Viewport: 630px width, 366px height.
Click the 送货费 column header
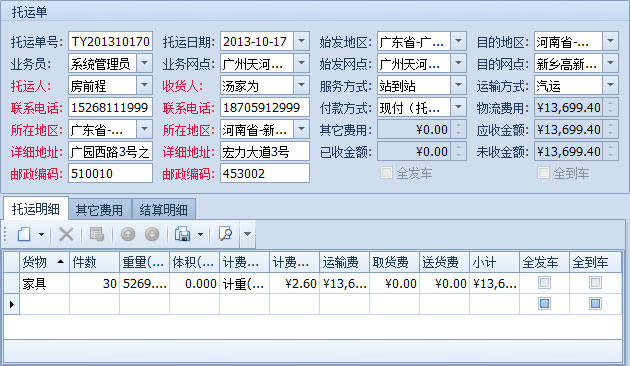pyautogui.click(x=444, y=262)
